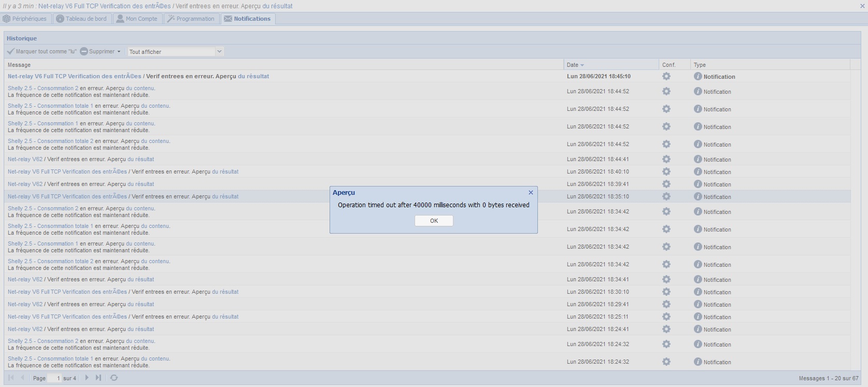868x387 pixels.
Task: Click info icon of 18:35:10 notification
Action: click(698, 196)
